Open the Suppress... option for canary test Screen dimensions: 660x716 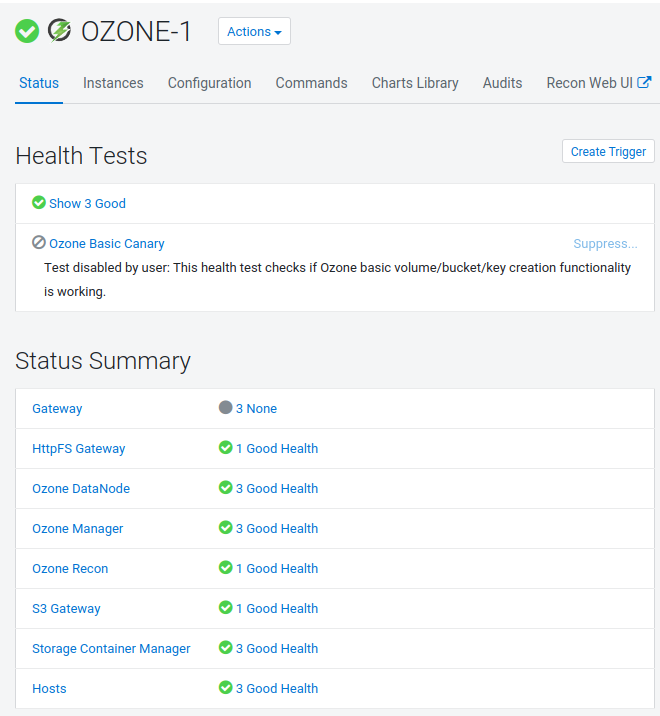pos(605,243)
